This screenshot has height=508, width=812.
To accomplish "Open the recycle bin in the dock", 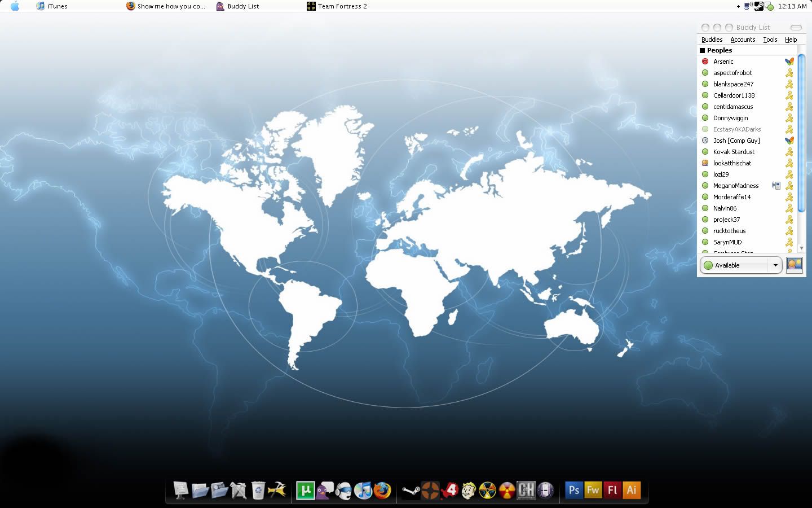I will click(x=258, y=490).
